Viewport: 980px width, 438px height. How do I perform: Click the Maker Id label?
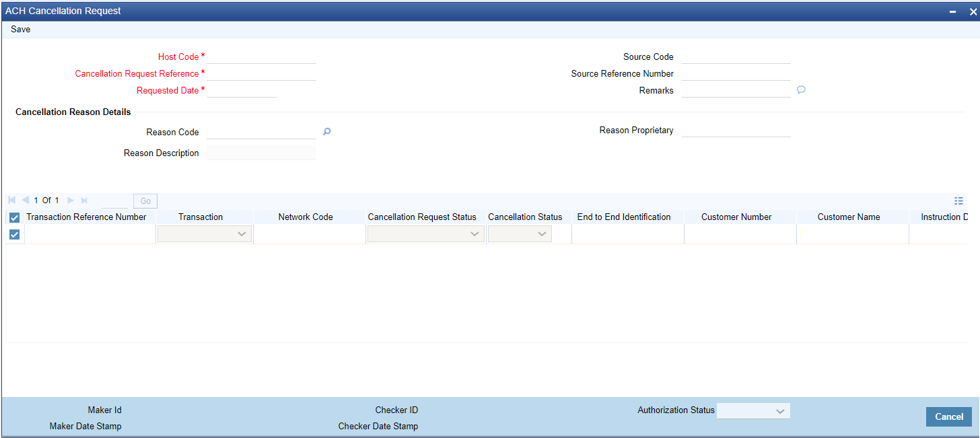[x=104, y=410]
